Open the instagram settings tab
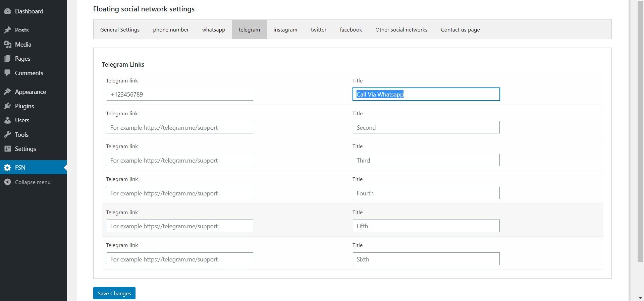This screenshot has height=301, width=644. click(285, 29)
